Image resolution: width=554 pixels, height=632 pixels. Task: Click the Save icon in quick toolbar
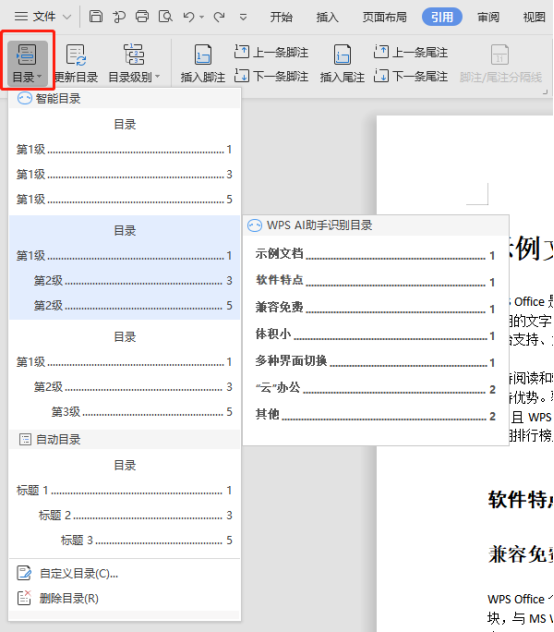coord(96,17)
